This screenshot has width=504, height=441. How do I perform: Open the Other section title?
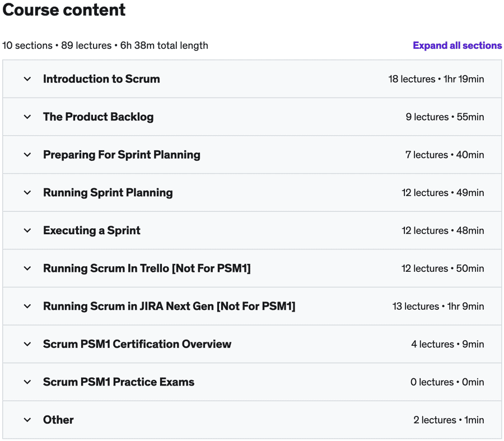point(58,420)
